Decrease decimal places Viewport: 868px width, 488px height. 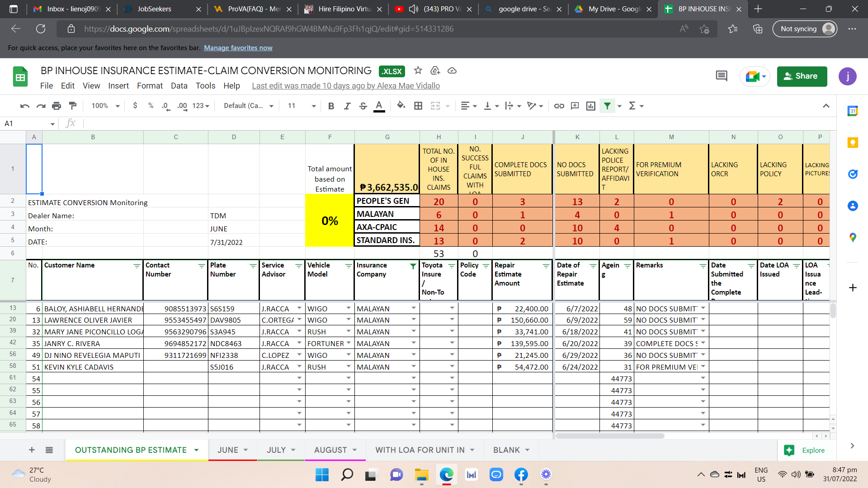point(165,106)
